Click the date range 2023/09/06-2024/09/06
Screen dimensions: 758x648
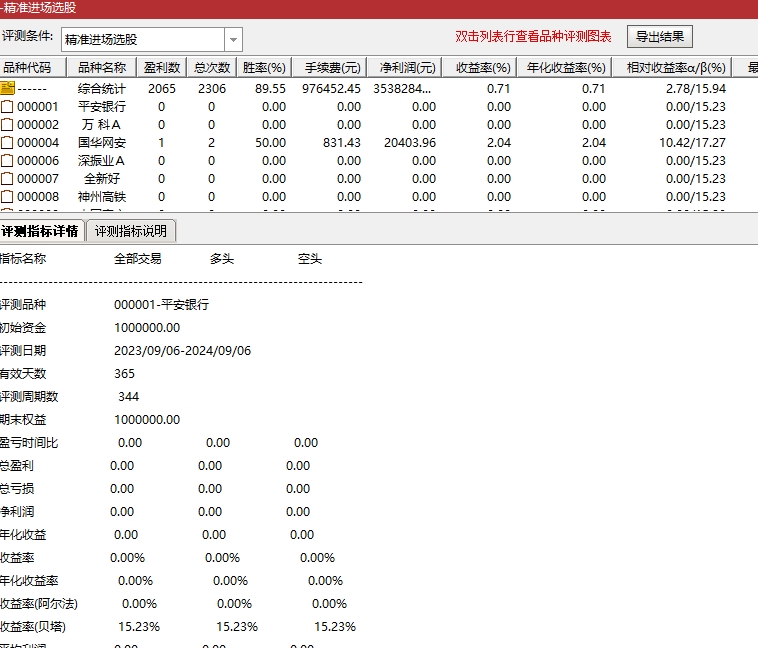click(183, 351)
